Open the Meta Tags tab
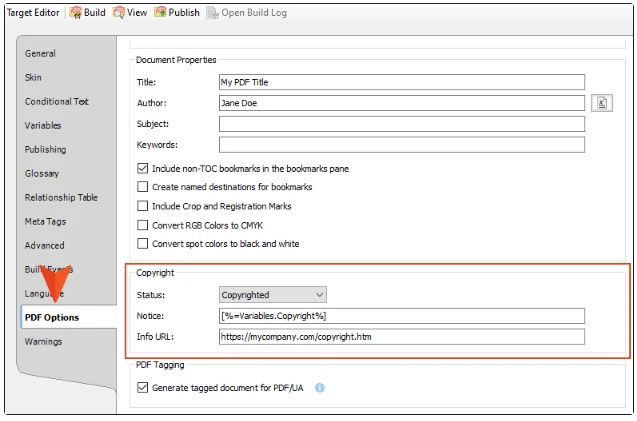This screenshot has width=637, height=421. (x=44, y=221)
